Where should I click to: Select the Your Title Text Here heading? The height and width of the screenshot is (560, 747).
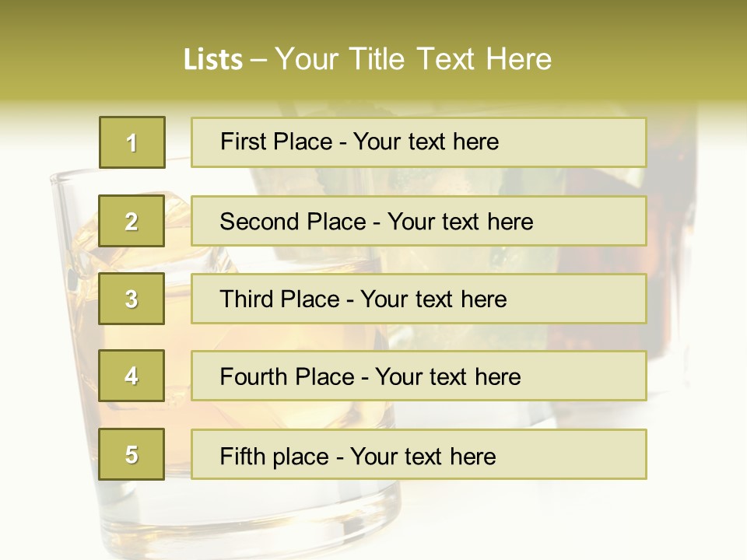pyautogui.click(x=413, y=59)
